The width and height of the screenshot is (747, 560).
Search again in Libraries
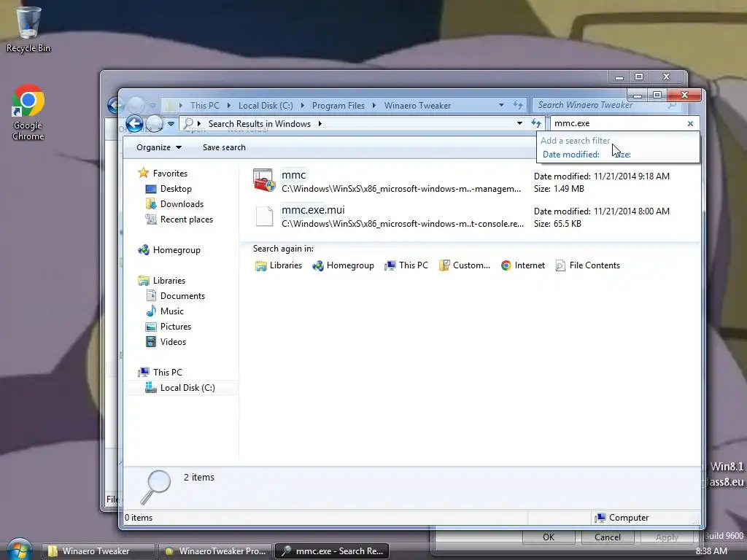(279, 265)
